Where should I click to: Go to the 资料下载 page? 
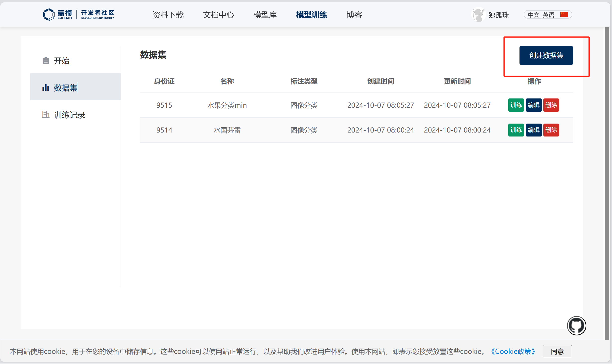pos(168,15)
